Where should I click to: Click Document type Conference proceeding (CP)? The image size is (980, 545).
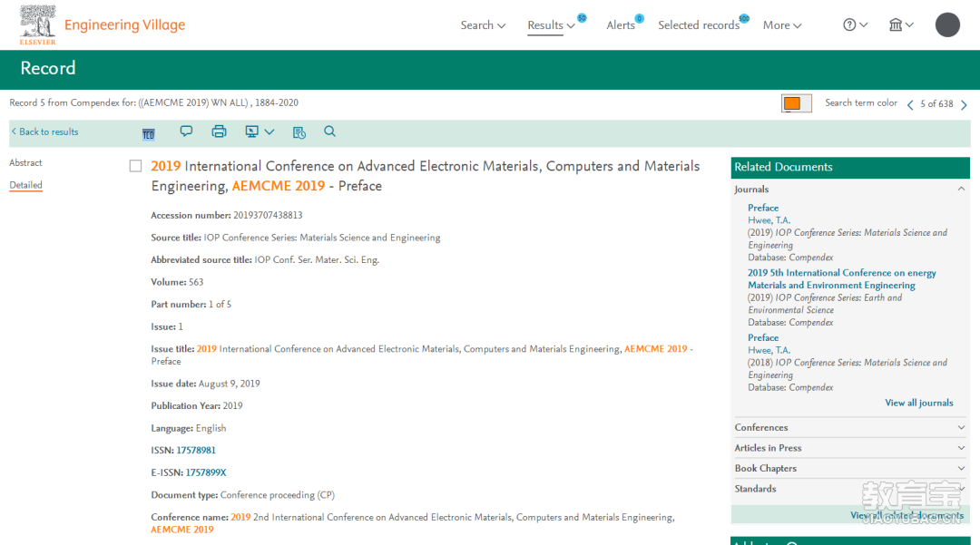[x=278, y=495]
